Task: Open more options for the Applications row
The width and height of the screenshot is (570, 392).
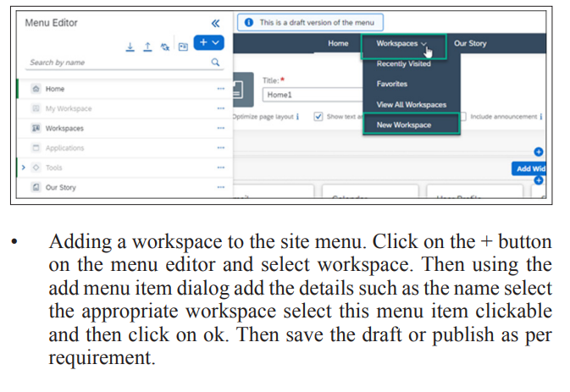Action: pos(221,147)
